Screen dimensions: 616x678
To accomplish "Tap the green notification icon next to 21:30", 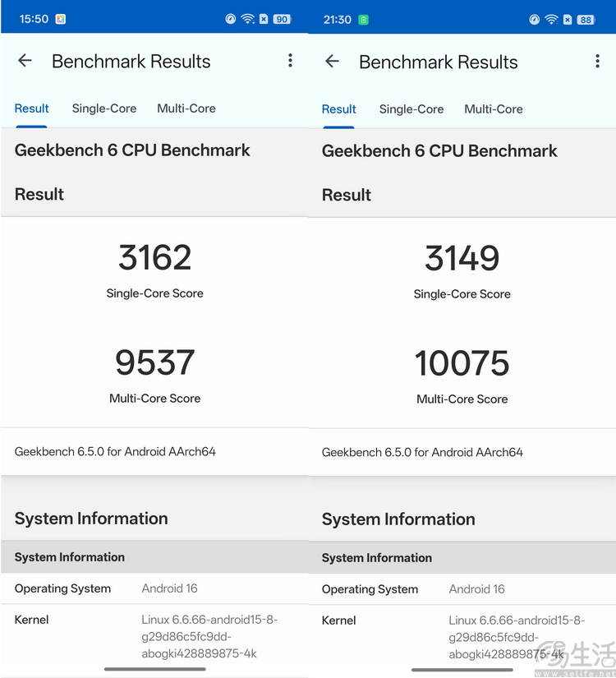I will pos(363,20).
